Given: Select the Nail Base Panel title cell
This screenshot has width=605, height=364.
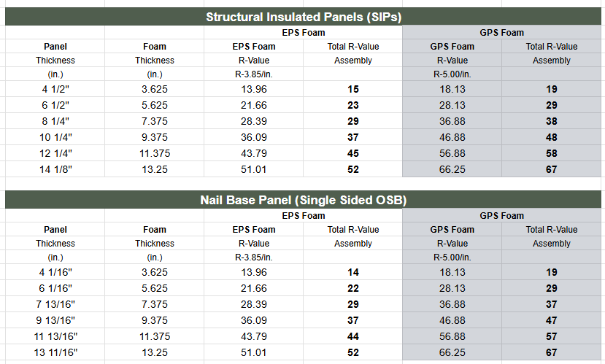Looking at the screenshot, I should point(303,200).
